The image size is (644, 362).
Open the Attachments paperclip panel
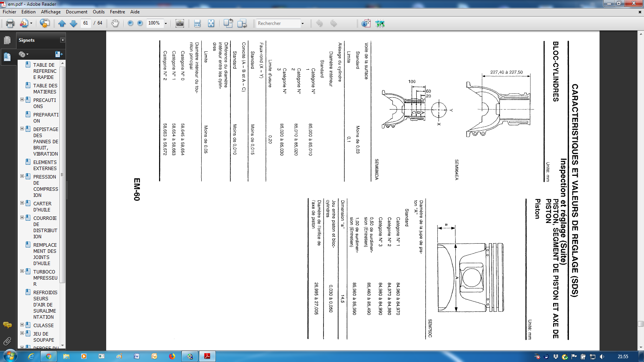click(x=7, y=341)
